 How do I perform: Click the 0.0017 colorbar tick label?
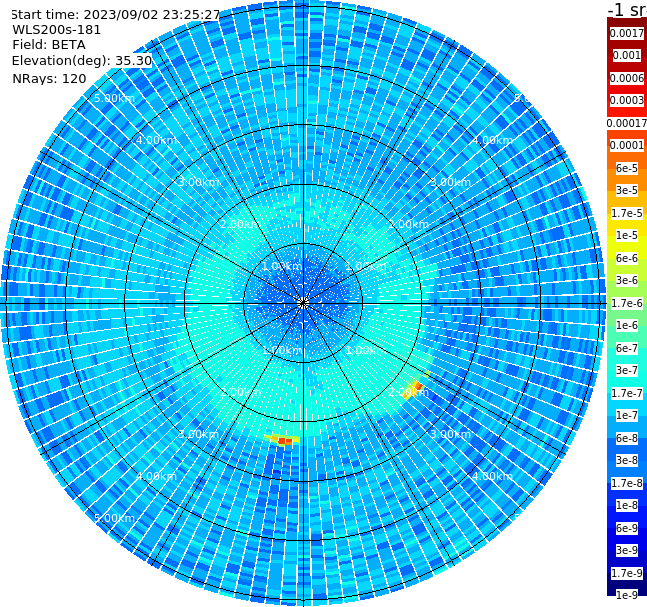click(x=626, y=33)
